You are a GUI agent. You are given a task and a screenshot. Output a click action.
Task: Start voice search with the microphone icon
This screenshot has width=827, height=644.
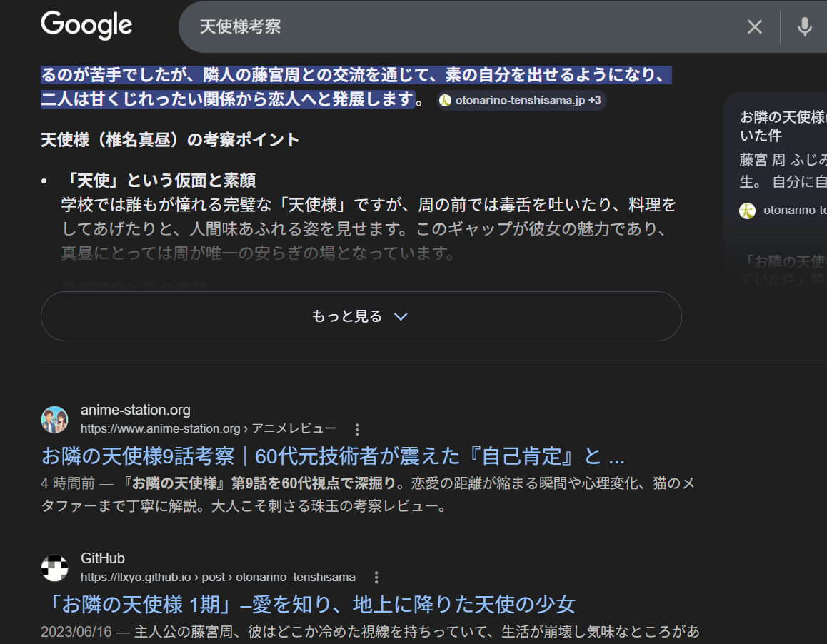804,26
